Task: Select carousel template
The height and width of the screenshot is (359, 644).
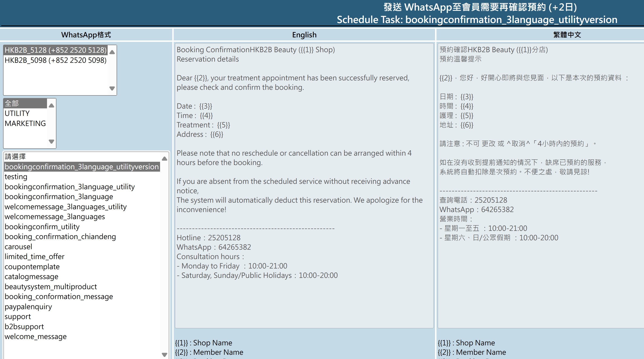Action: 82,246
